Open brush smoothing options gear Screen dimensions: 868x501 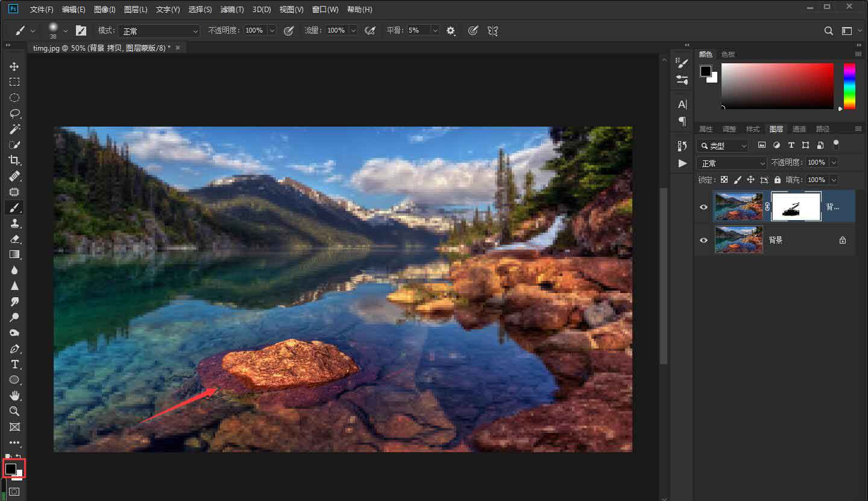[x=451, y=31]
